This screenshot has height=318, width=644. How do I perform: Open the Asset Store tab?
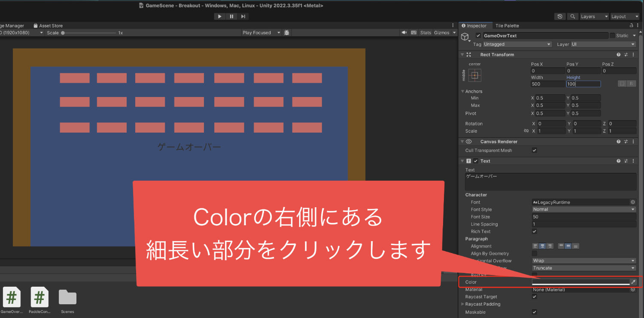48,26
